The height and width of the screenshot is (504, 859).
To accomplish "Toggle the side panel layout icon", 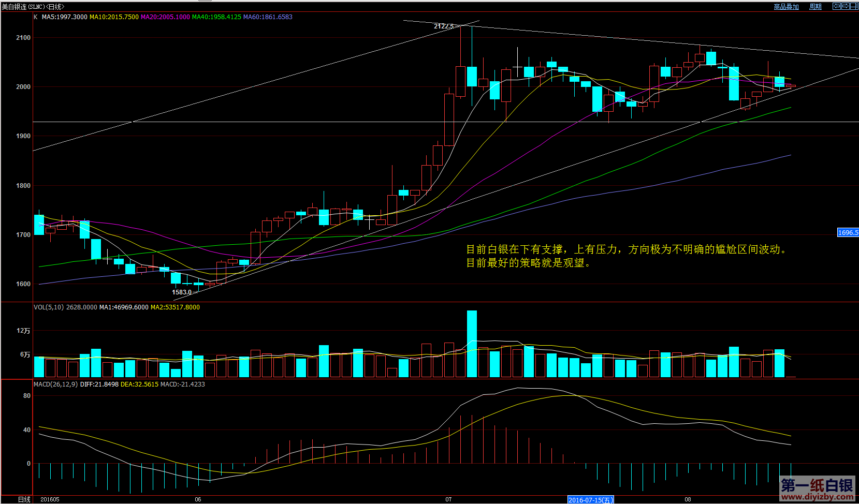I will [x=853, y=6].
